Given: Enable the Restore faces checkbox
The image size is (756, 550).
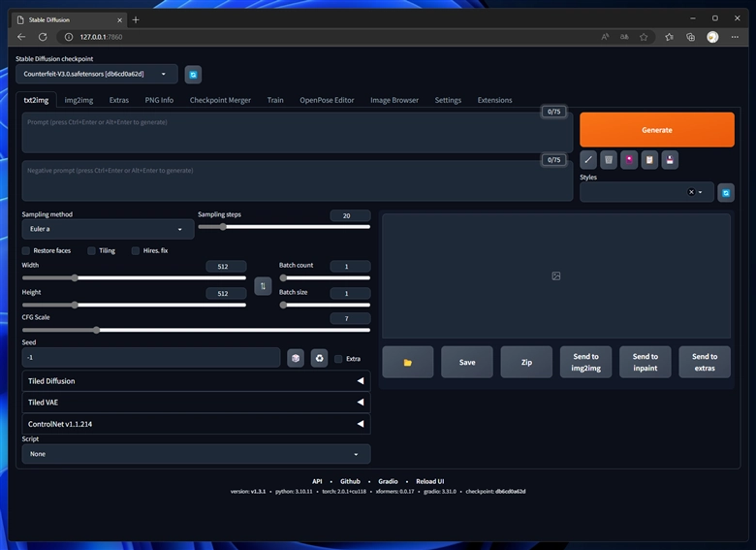Looking at the screenshot, I should [26, 250].
